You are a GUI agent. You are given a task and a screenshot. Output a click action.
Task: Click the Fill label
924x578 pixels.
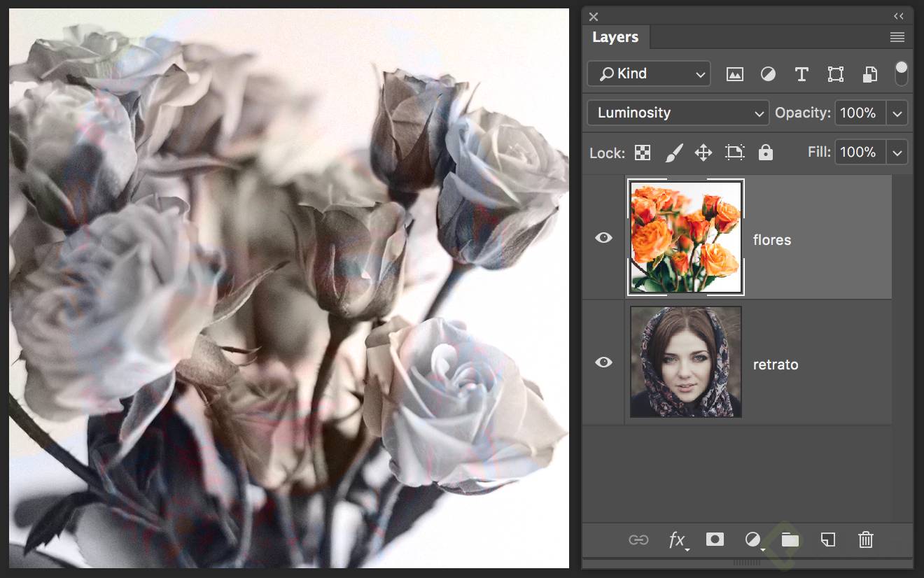[819, 152]
